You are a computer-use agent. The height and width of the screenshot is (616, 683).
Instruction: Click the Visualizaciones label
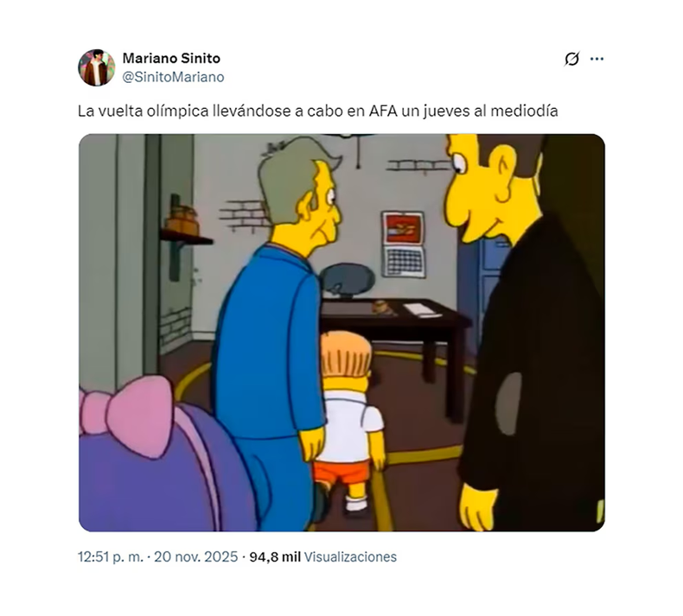(x=350, y=556)
